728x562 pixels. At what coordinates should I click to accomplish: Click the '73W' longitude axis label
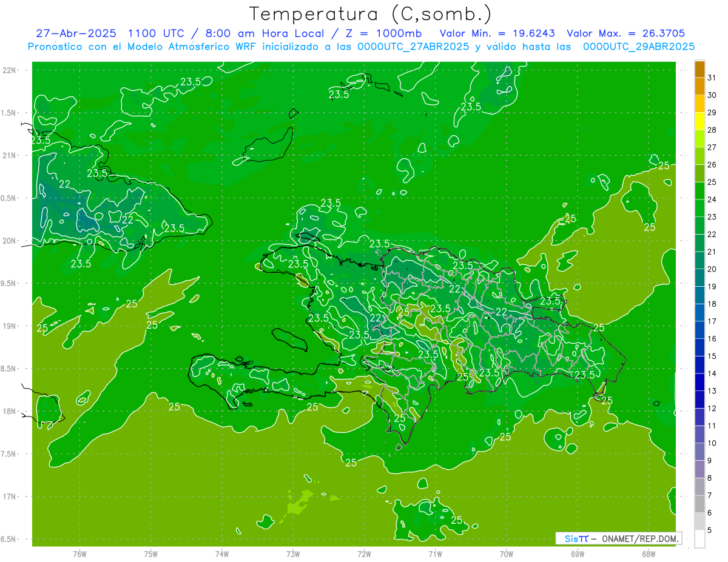pyautogui.click(x=293, y=554)
